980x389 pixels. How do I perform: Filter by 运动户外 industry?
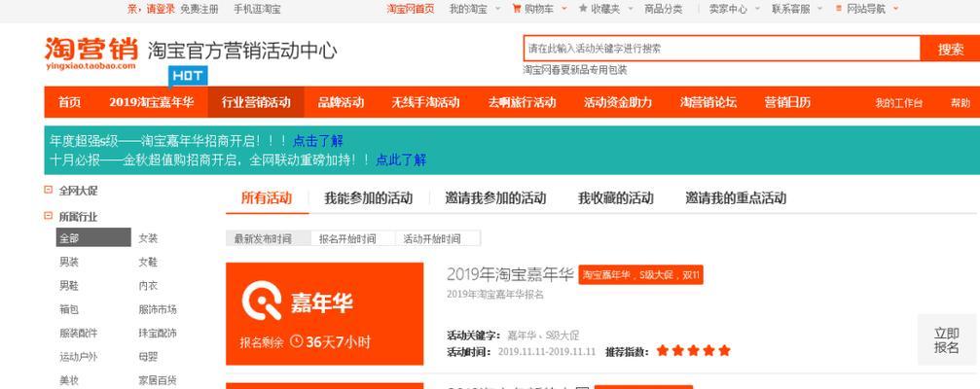79,357
